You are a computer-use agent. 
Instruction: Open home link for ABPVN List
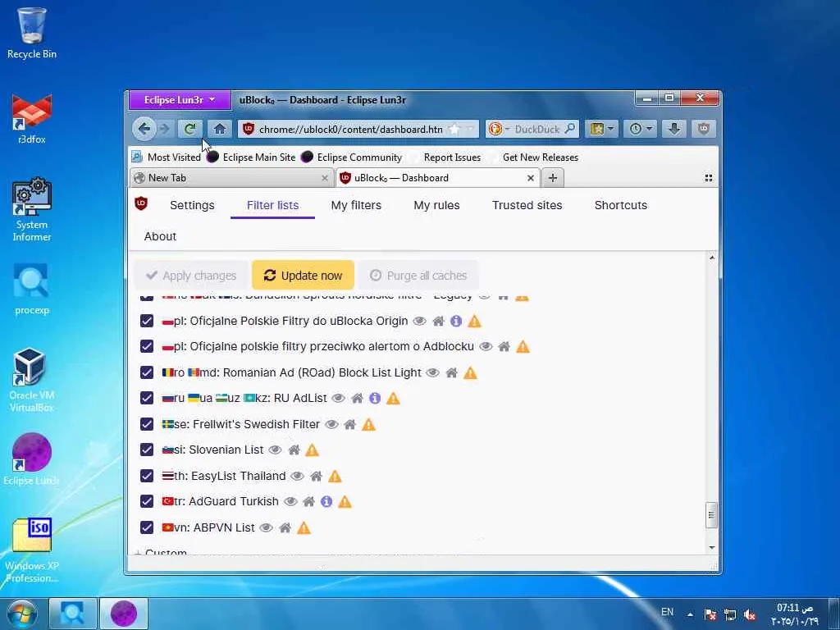click(285, 527)
